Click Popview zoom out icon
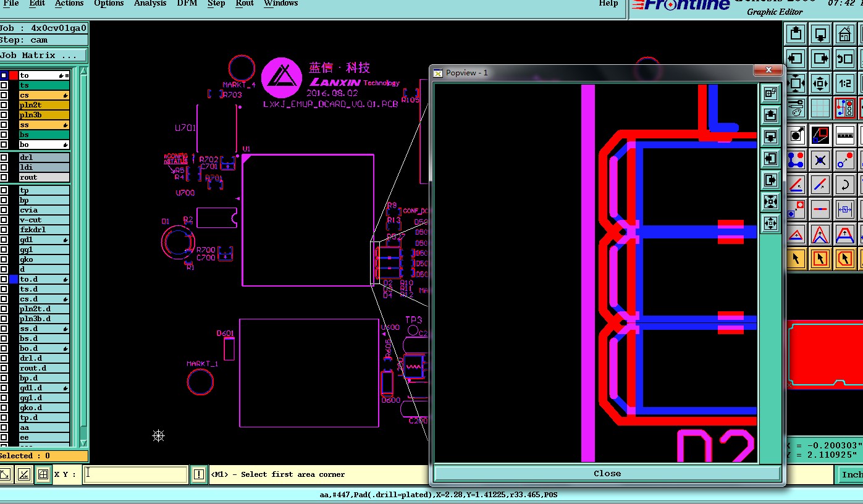 [x=770, y=223]
